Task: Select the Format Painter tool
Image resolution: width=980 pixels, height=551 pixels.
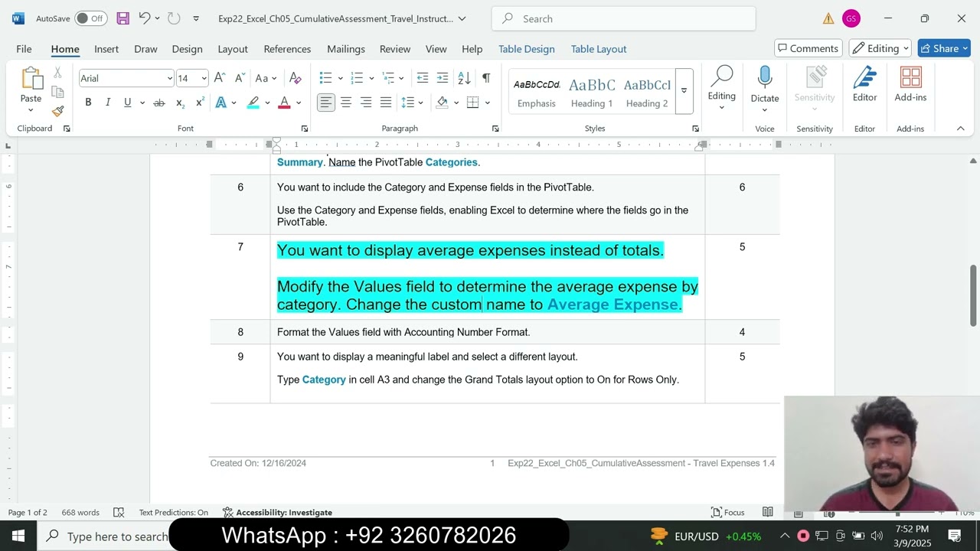Action: click(57, 111)
